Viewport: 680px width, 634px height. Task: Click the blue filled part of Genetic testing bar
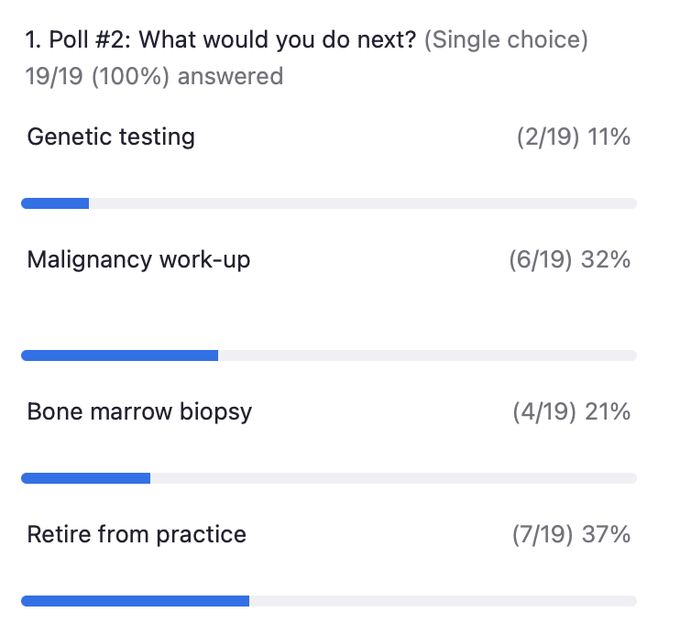55,203
